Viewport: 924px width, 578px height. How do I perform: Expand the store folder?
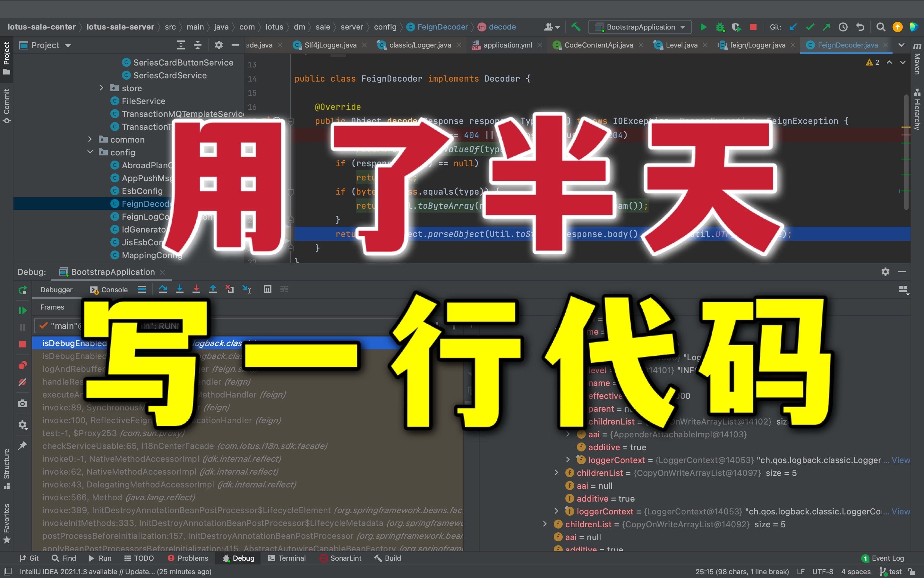(x=101, y=88)
